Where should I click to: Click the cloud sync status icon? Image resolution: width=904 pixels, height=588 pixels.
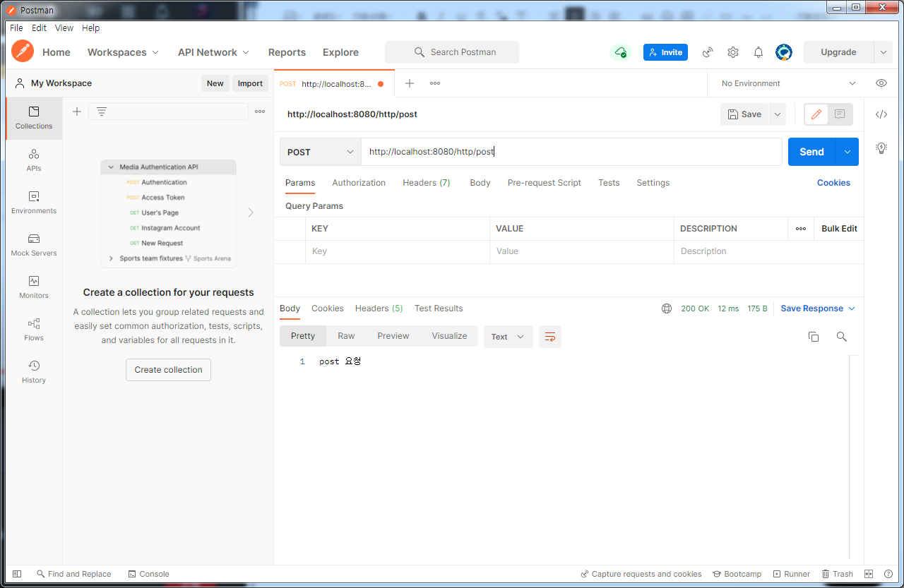point(620,52)
